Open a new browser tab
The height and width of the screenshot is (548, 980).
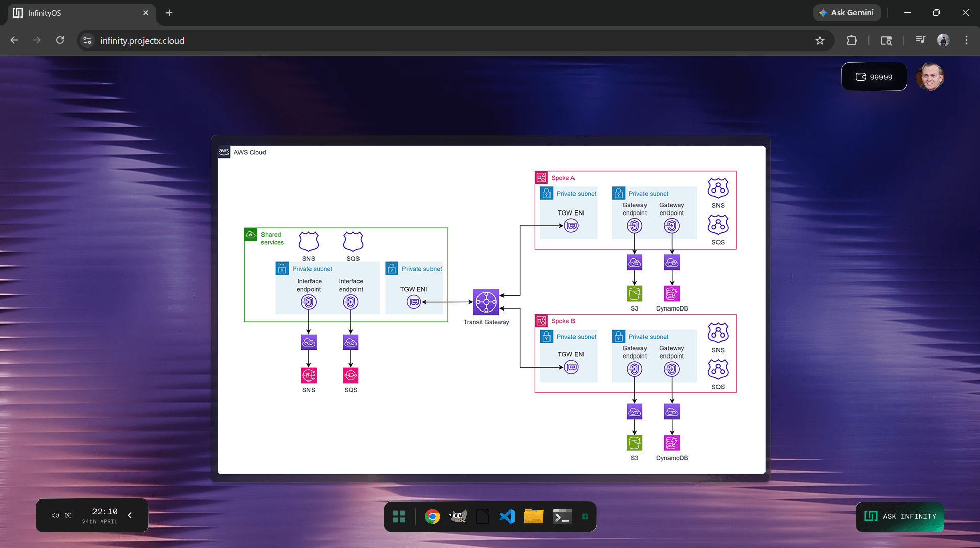[x=169, y=13]
